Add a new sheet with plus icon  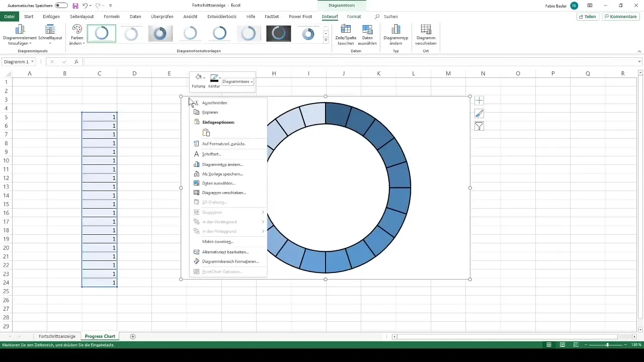pyautogui.click(x=133, y=336)
